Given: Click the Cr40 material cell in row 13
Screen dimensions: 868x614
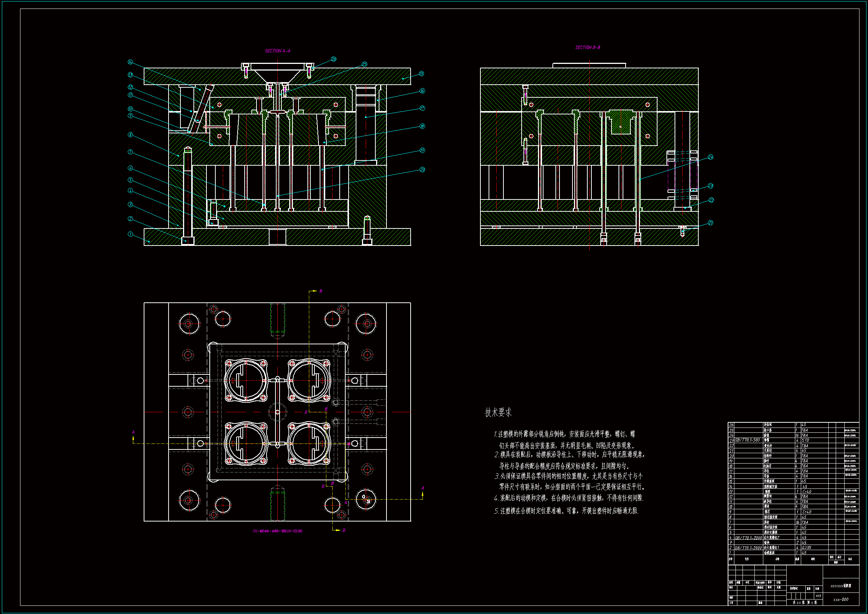Looking at the screenshot, I should point(806,491).
